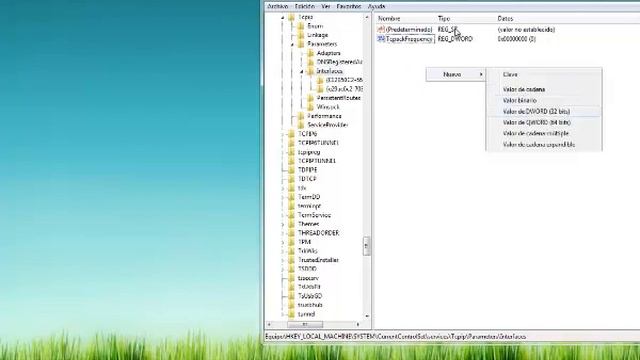Screen dimensions: 640x360
Task: Click the TDTCP folder icon
Action: coord(291,179)
